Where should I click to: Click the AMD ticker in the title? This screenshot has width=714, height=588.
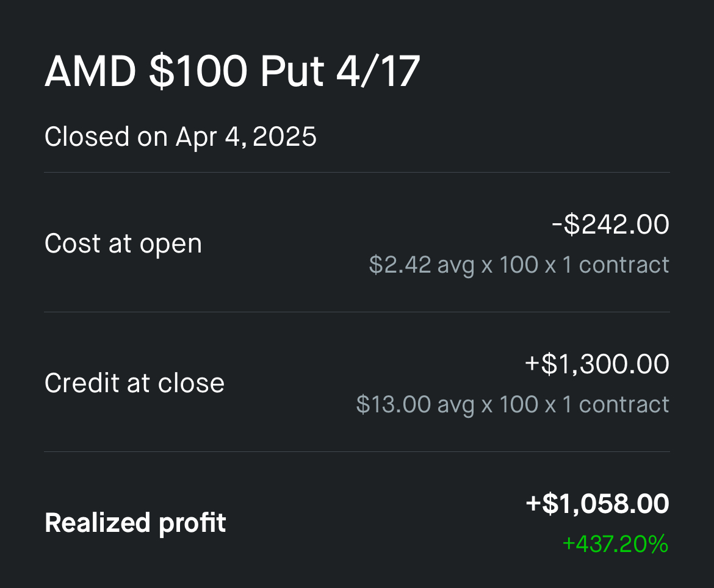tap(90, 71)
